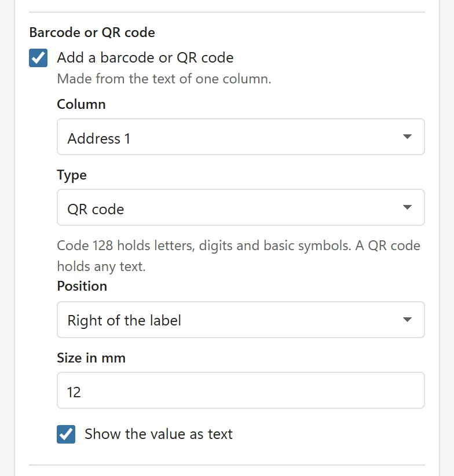This screenshot has width=454, height=476.
Task: Click the 'Show the value as text' label
Action: pyautogui.click(x=159, y=434)
